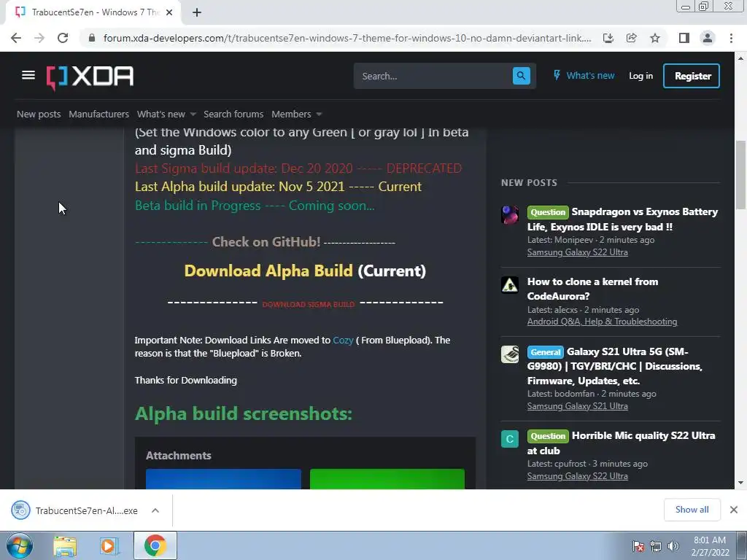Click the share page icon in address bar

[631, 38]
